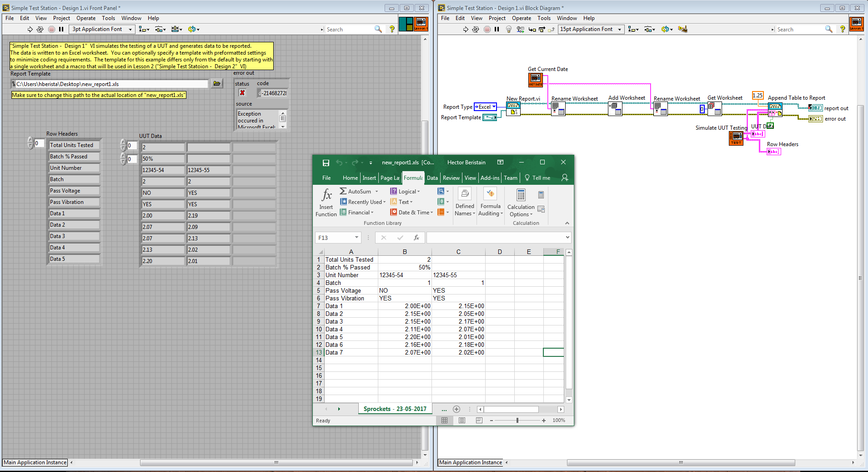This screenshot has height=472, width=868.
Task: Click the Excel ribbon display options icon
Action: click(x=500, y=162)
